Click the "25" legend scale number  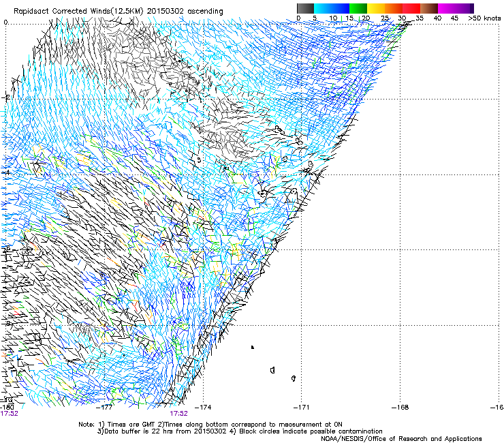pos(385,18)
